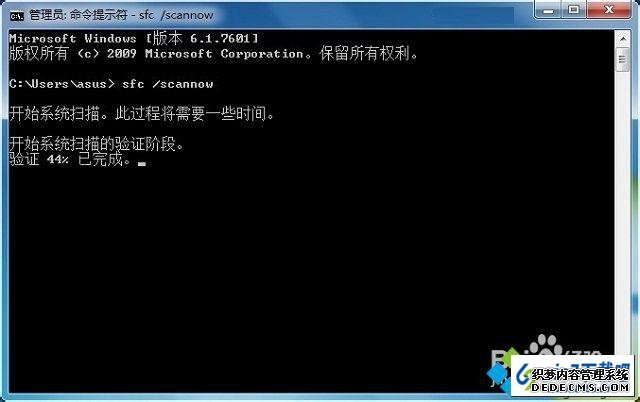Open the cmd system menu icon in title bar

tap(17, 16)
